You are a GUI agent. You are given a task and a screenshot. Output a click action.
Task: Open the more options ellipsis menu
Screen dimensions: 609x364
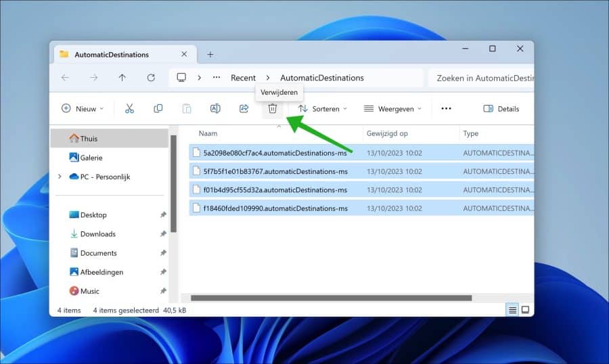[x=446, y=108]
